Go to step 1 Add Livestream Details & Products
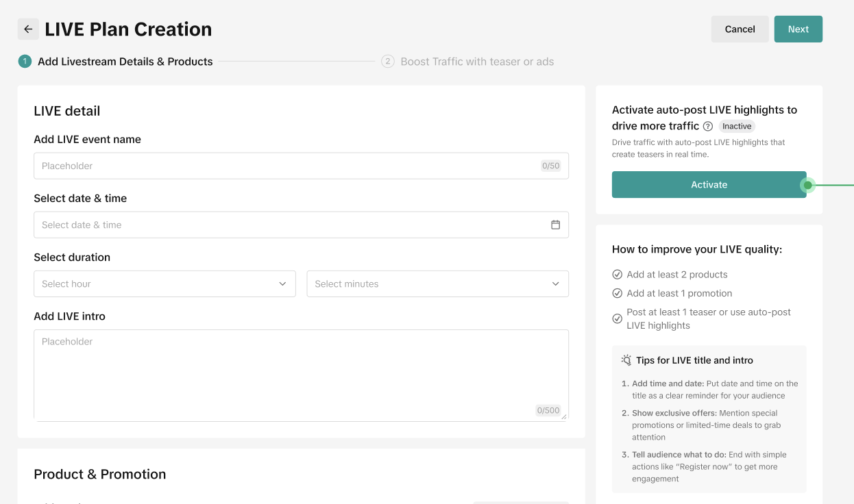Image resolution: width=854 pixels, height=504 pixels. (x=125, y=62)
